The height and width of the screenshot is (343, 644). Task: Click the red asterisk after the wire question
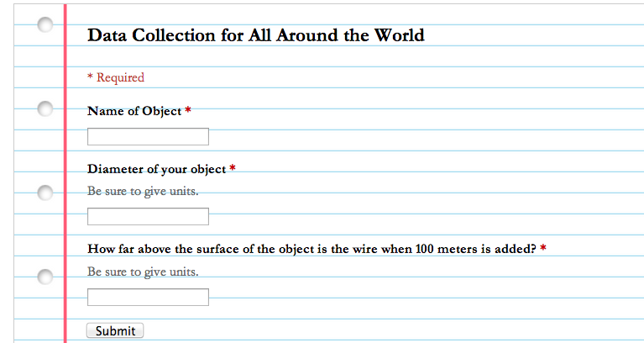[x=543, y=247]
